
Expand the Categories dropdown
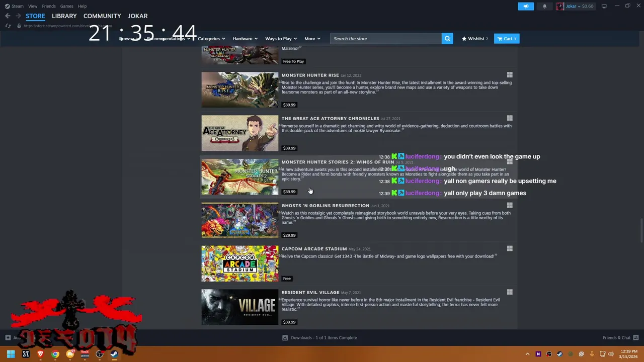pos(211,39)
